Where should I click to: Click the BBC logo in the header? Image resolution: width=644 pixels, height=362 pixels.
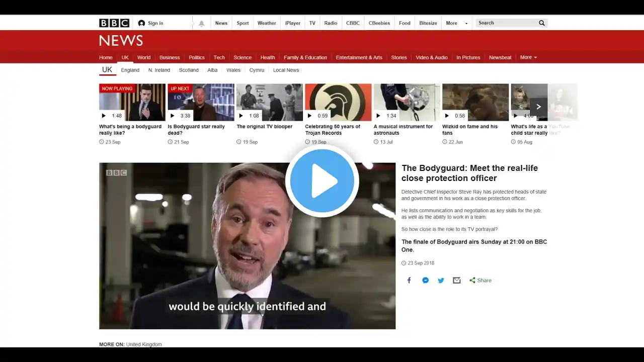click(114, 23)
